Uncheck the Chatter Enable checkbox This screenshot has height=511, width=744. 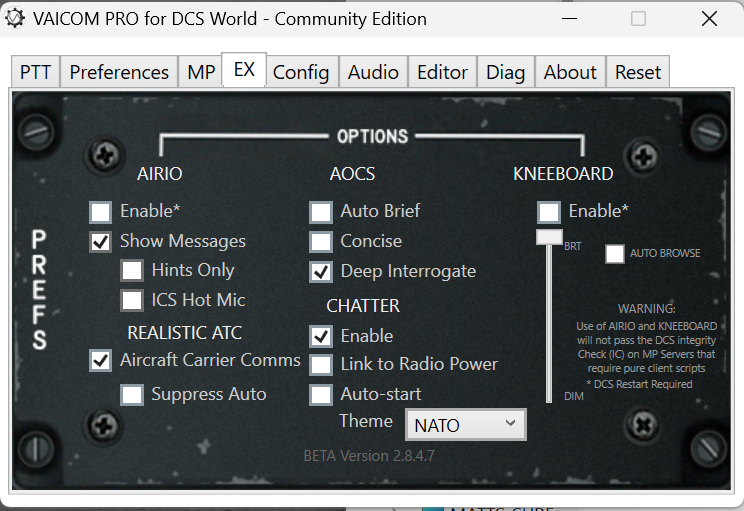(x=321, y=336)
